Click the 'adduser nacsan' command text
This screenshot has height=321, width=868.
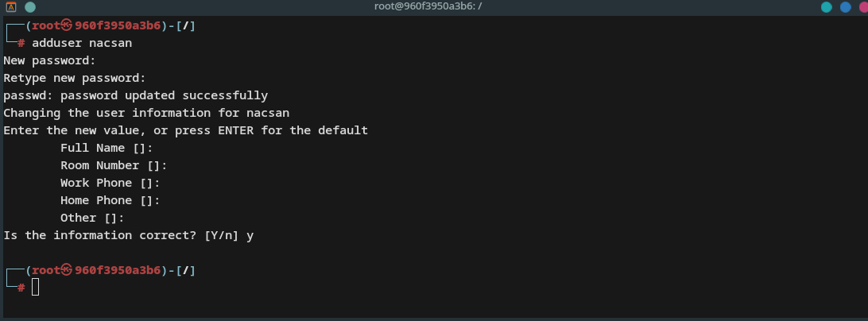pos(82,43)
